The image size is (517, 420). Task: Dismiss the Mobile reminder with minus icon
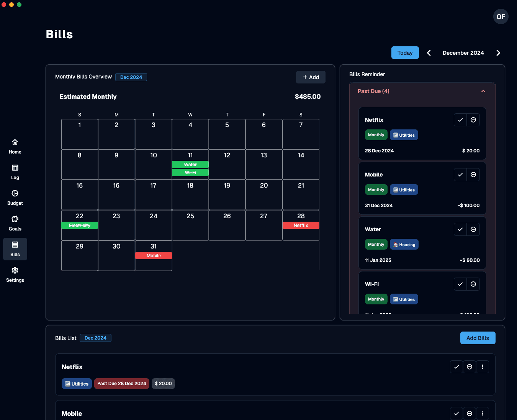click(x=473, y=175)
